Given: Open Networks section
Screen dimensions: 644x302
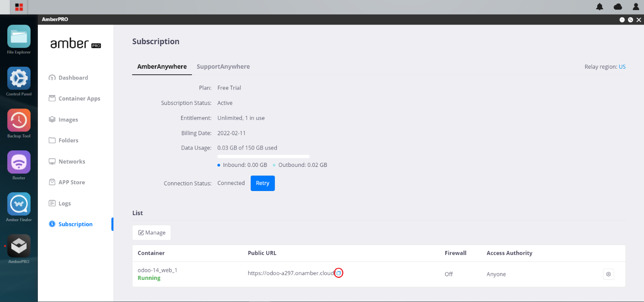Looking at the screenshot, I should (67, 161).
